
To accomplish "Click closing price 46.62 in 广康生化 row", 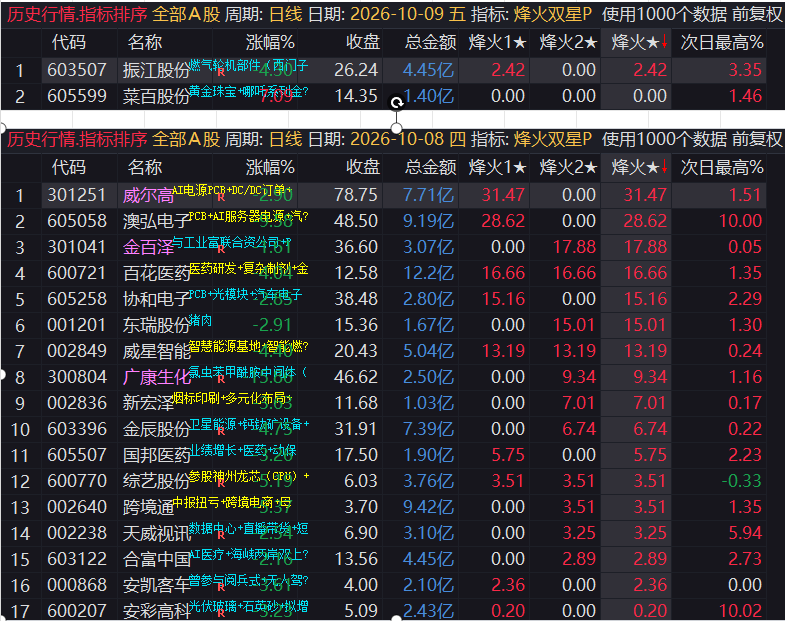I will point(356,377).
